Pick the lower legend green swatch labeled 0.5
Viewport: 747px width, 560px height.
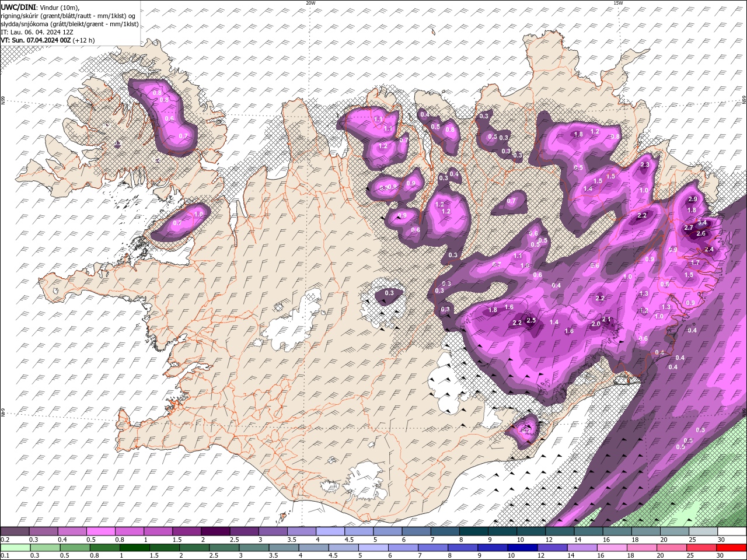75,548
